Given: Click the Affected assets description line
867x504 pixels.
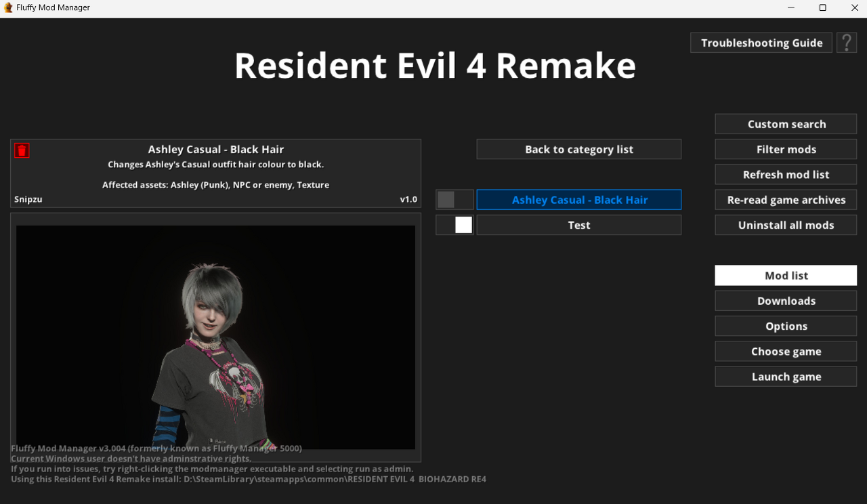Looking at the screenshot, I should (215, 184).
